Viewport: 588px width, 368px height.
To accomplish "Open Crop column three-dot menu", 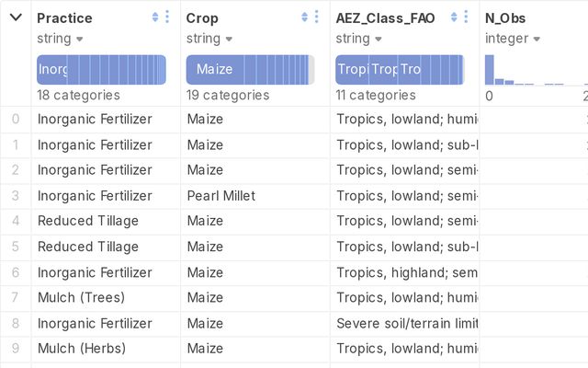I will (316, 17).
